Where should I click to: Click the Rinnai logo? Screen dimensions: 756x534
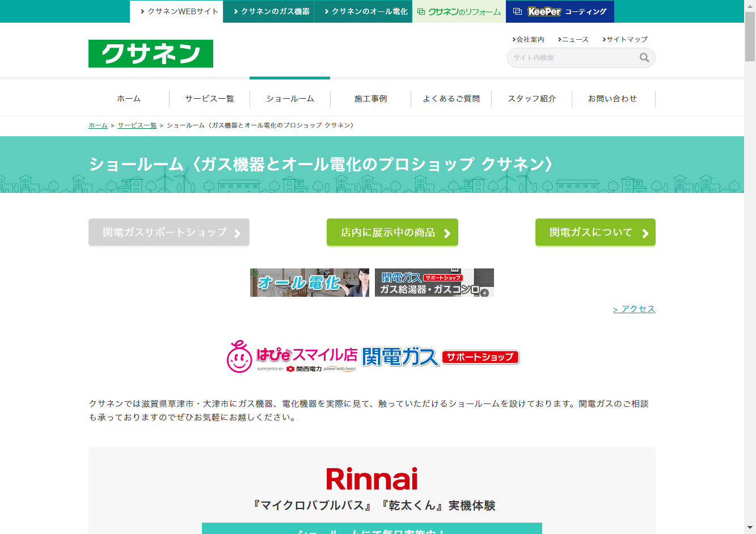[371, 479]
